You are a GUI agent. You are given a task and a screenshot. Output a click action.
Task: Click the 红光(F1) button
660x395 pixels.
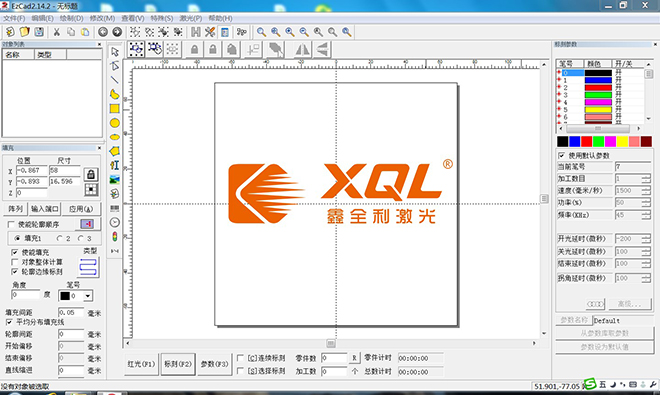tap(141, 364)
